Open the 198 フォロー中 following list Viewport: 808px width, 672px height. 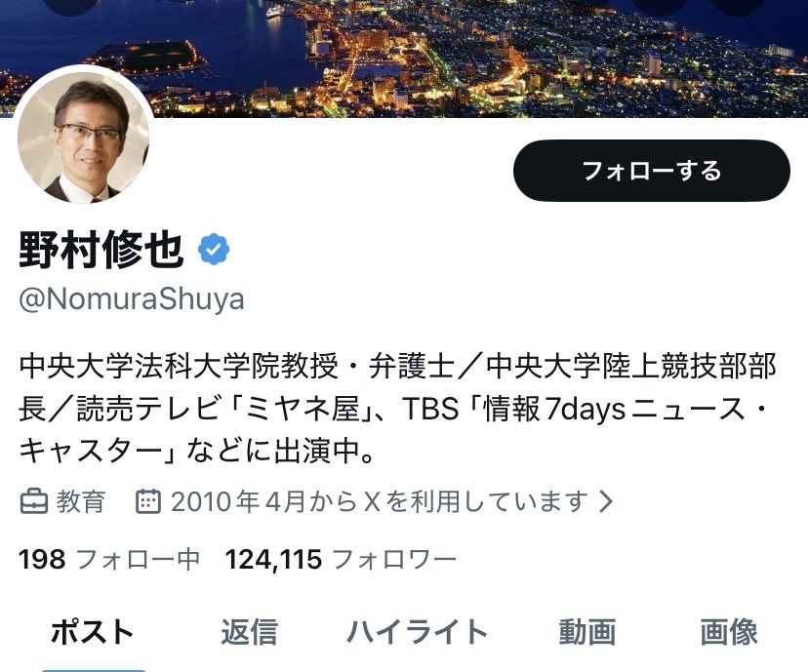pyautogui.click(x=109, y=559)
